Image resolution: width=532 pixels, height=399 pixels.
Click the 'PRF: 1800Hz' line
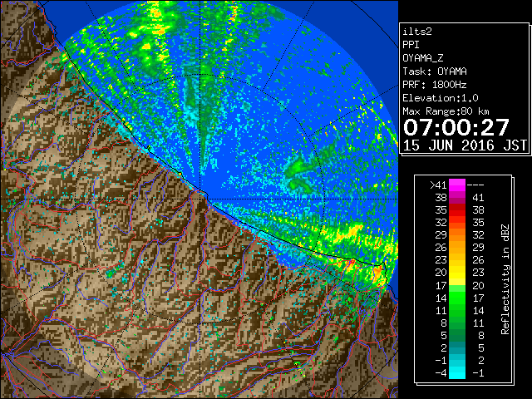coord(435,85)
